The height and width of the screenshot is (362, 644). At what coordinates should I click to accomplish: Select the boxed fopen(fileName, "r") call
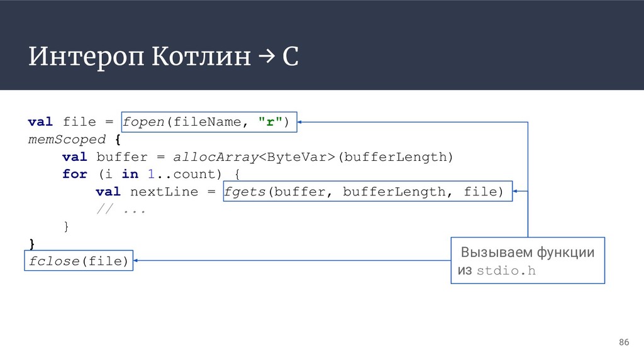209,122
